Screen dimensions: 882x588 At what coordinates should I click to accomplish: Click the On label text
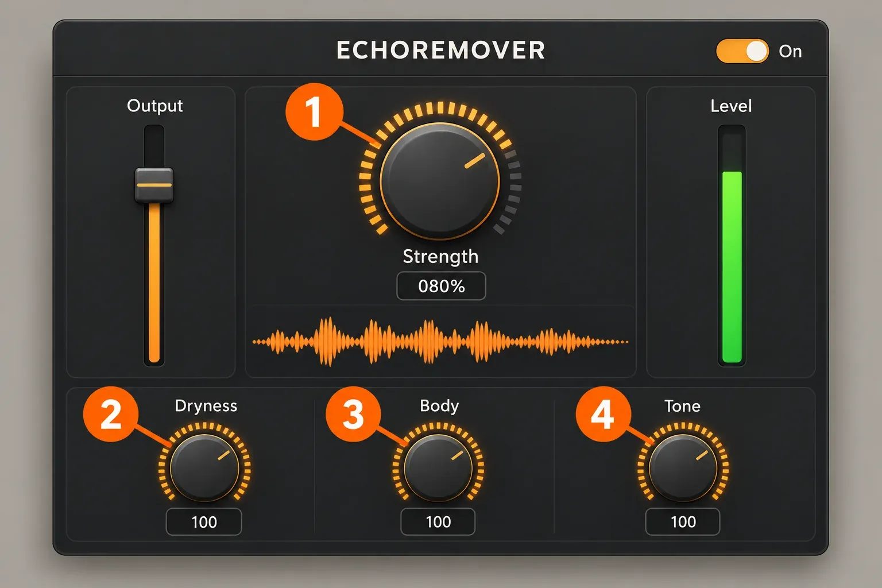click(x=790, y=52)
